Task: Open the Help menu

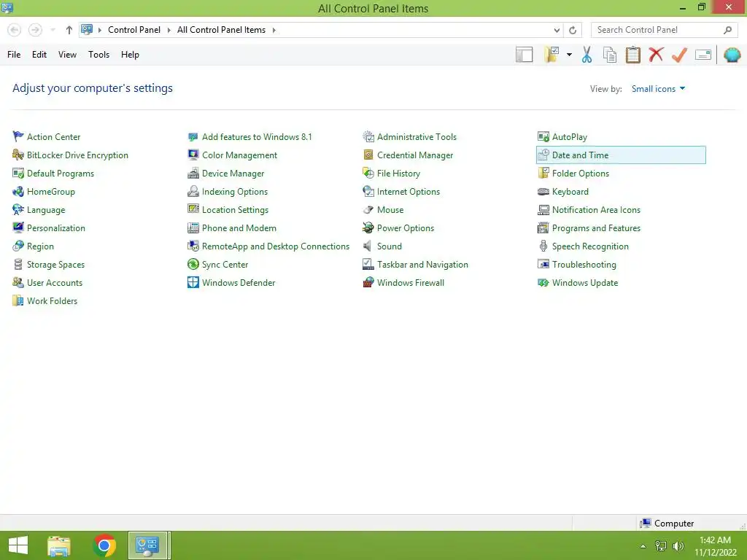Action: pyautogui.click(x=130, y=55)
